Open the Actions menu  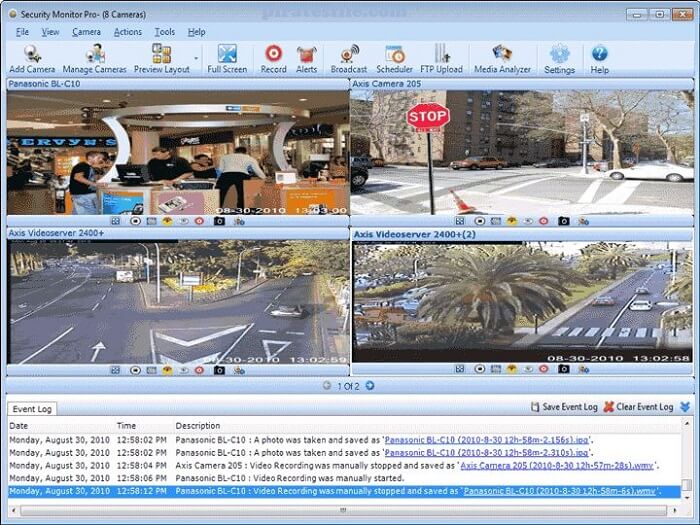coord(128,32)
